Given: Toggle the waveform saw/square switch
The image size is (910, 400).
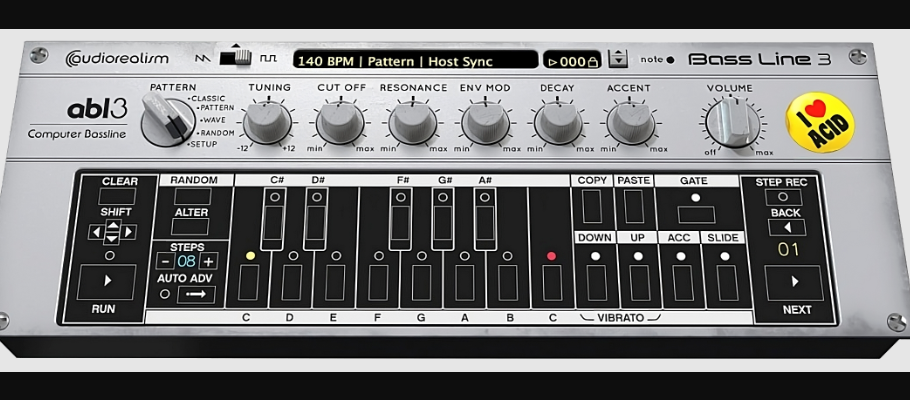Looking at the screenshot, I should click(236, 57).
